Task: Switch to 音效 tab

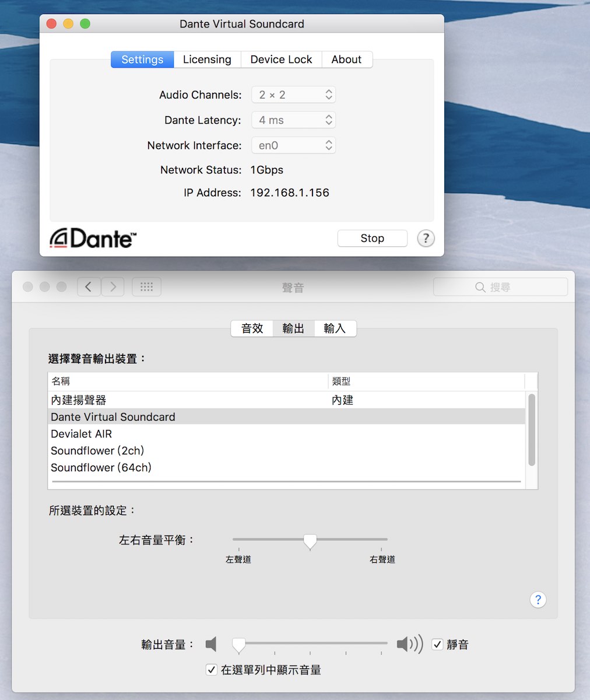Action: pos(252,328)
